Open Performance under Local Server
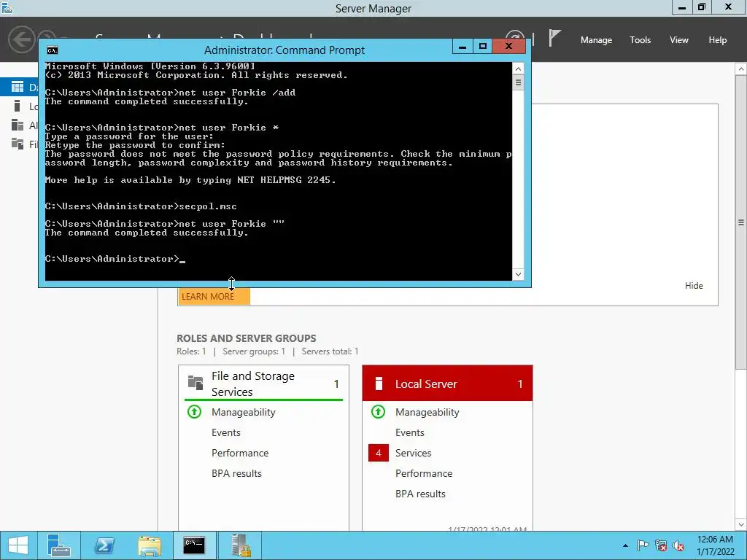747x560 pixels. pyautogui.click(x=424, y=473)
